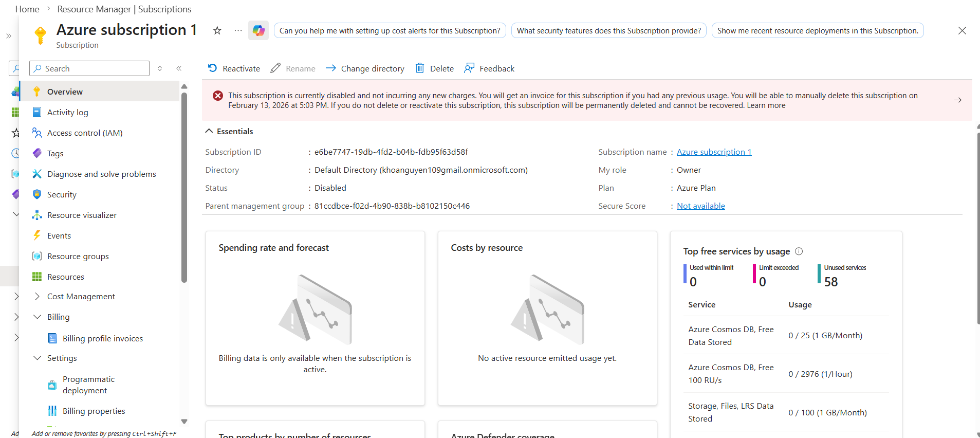980x438 pixels.
Task: Collapse the Essentials panel
Action: tap(209, 131)
